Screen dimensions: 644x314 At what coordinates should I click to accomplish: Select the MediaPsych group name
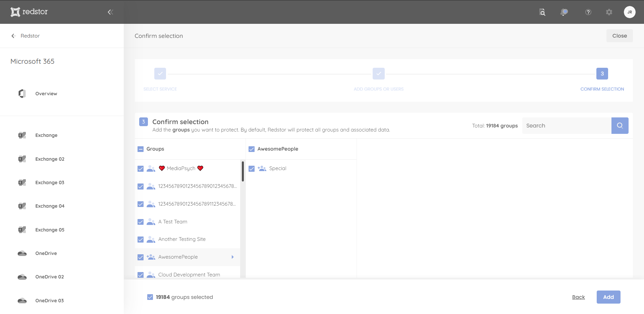click(181, 168)
